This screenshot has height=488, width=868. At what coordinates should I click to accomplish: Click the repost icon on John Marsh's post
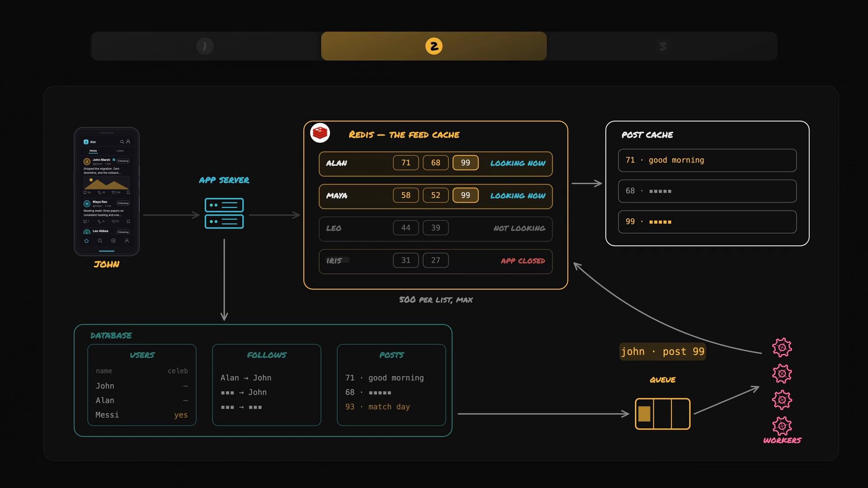99,192
